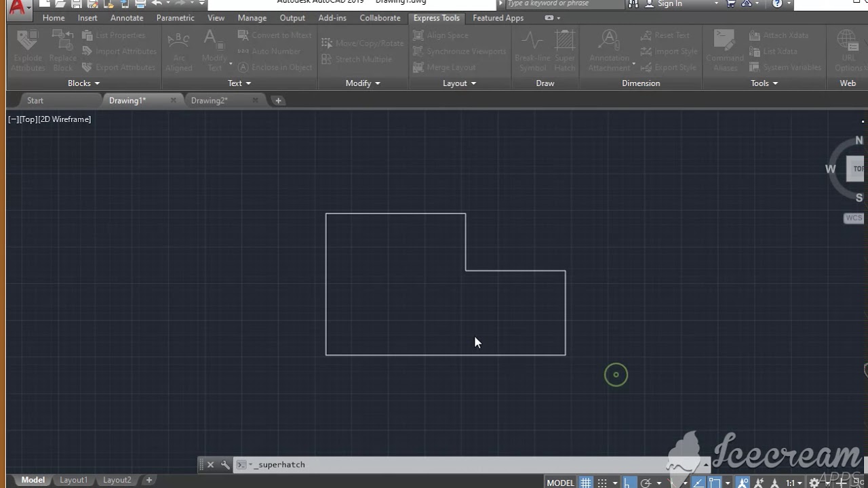Viewport: 868px width, 488px height.
Task: Toggle Ortho mode in status bar
Action: (x=629, y=483)
